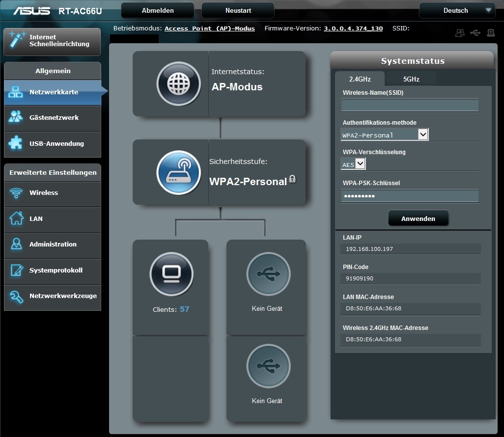Expand the Authentifikations-methode WPA2-Personal dropdown

point(423,134)
